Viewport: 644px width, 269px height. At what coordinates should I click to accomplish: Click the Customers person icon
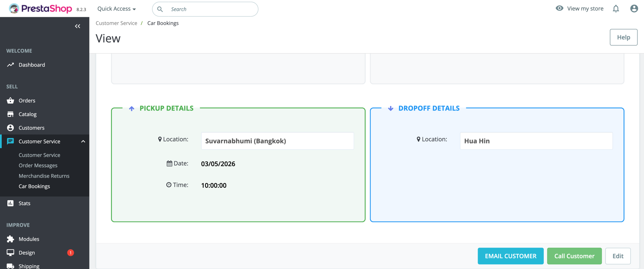tap(10, 128)
